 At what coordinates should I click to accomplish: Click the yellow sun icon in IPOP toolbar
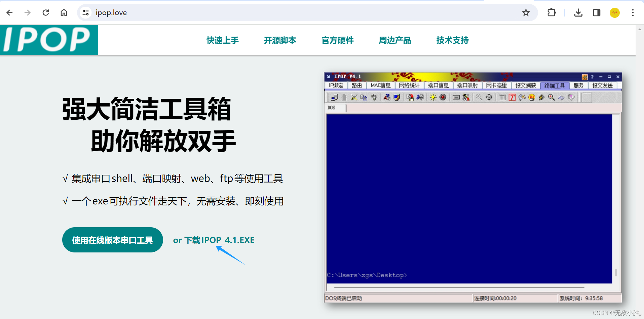point(433,97)
